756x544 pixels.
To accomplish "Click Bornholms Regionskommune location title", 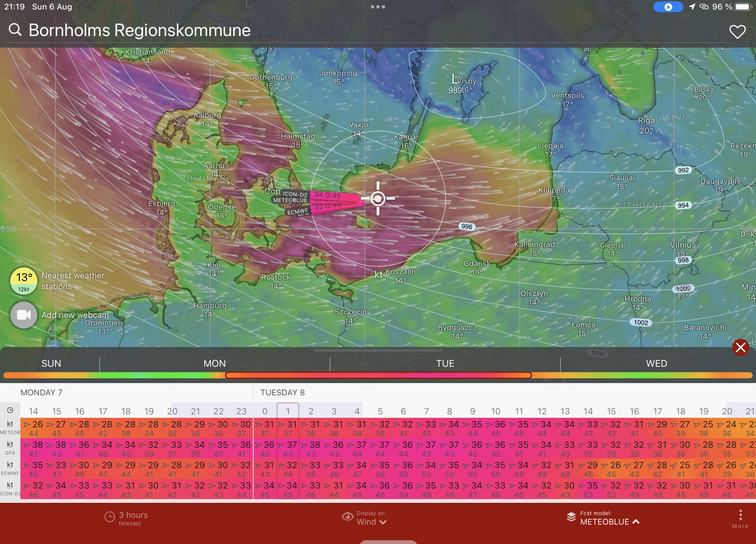I will click(139, 30).
